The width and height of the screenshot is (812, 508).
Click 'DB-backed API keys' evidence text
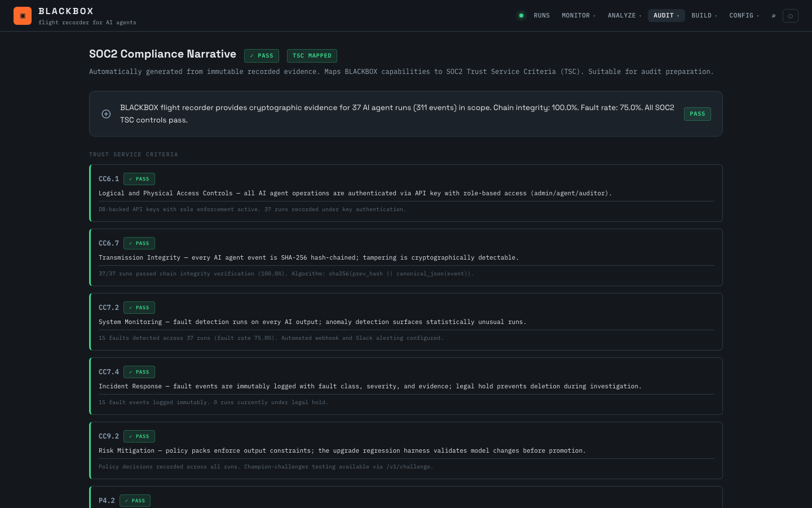click(x=253, y=209)
